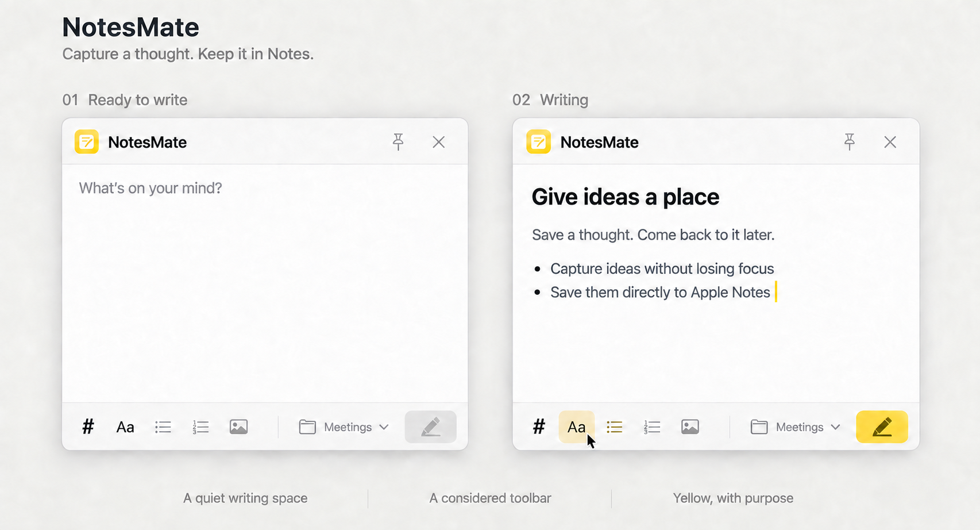Click the NotesMate app icon in Ready to write window
The width and height of the screenshot is (980, 530).
[87, 142]
